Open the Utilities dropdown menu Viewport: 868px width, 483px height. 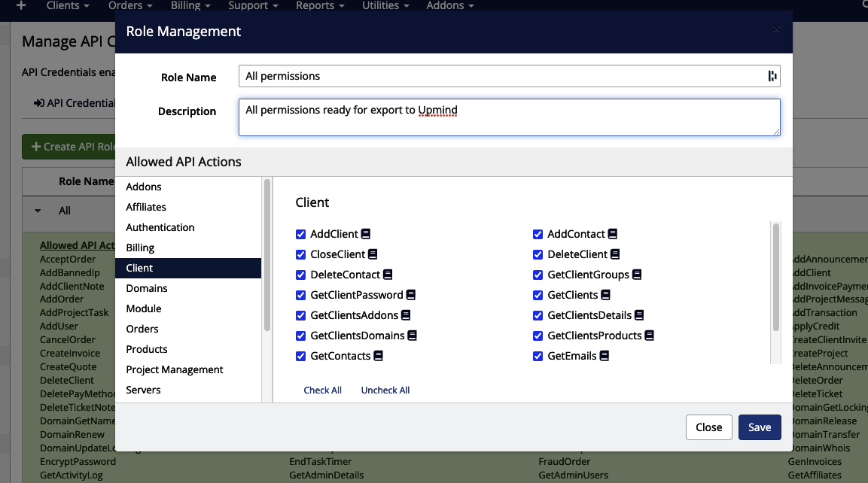[x=385, y=5]
